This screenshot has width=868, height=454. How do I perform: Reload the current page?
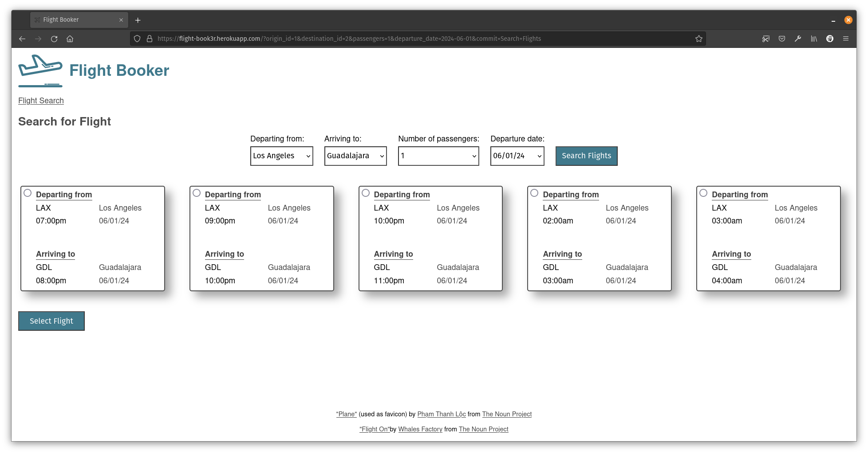(54, 39)
